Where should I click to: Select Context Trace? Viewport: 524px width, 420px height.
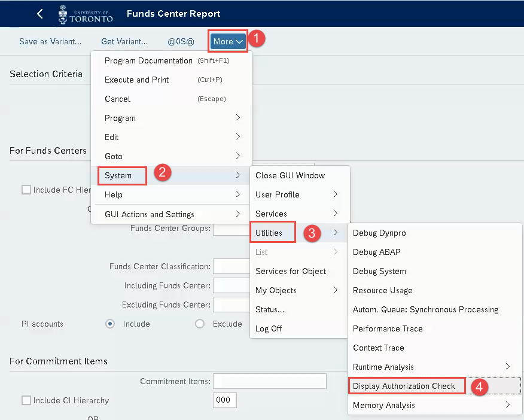pos(434,348)
